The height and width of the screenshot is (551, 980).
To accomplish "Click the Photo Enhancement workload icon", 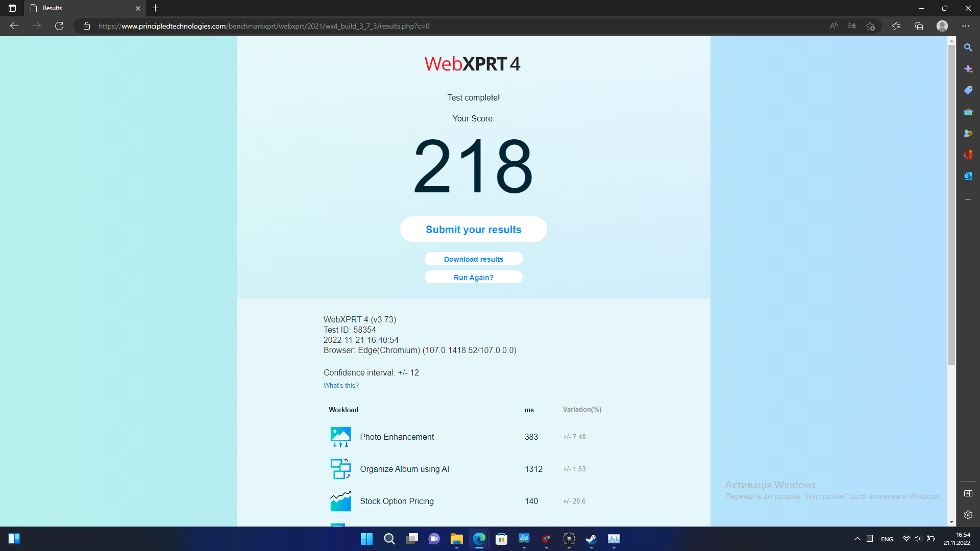I will coord(340,437).
